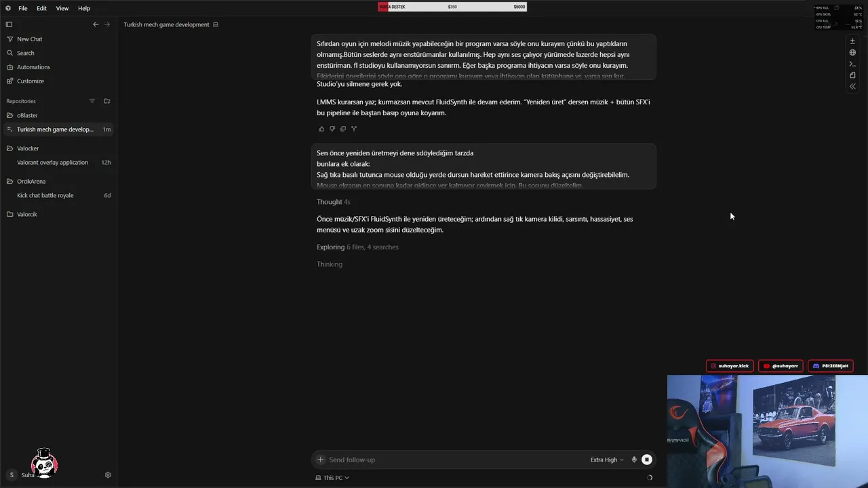This screenshot has height=488, width=868.
Task: Click the repositories filter icon
Action: point(92,101)
